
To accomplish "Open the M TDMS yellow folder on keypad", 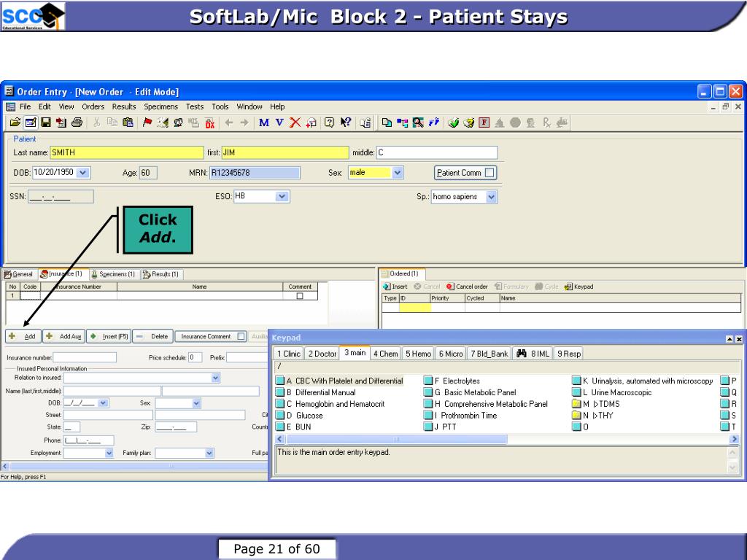I will pyautogui.click(x=597, y=404).
